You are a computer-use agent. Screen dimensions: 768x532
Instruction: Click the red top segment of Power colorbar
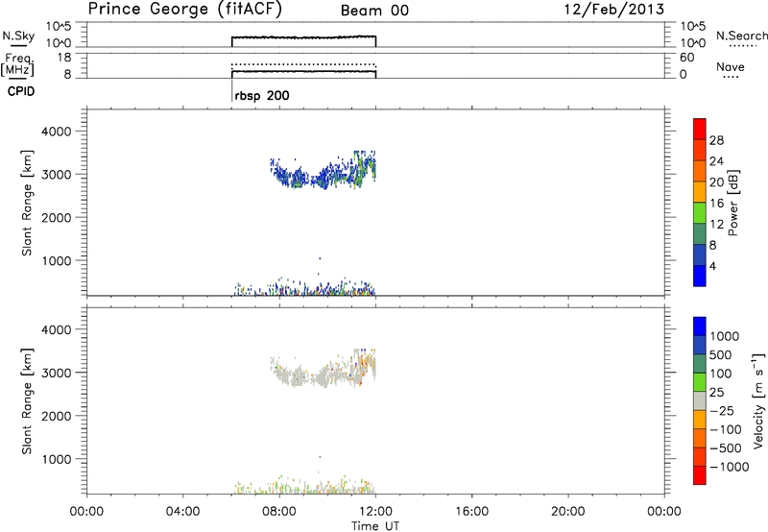pyautogui.click(x=700, y=129)
